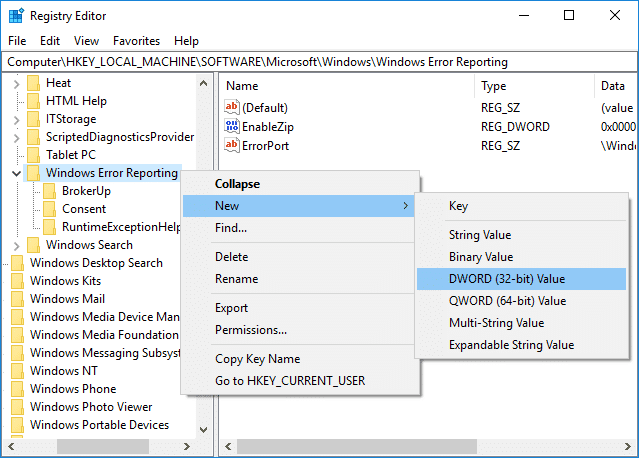Create a new Expandable String Value
The image size is (639, 458).
522,345
